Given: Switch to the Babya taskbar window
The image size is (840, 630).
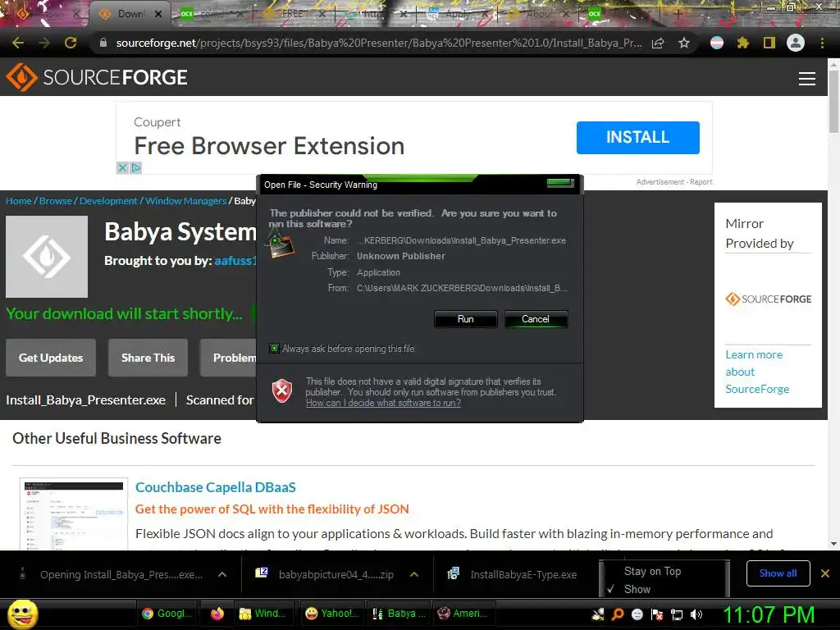Looking at the screenshot, I should point(399,614).
